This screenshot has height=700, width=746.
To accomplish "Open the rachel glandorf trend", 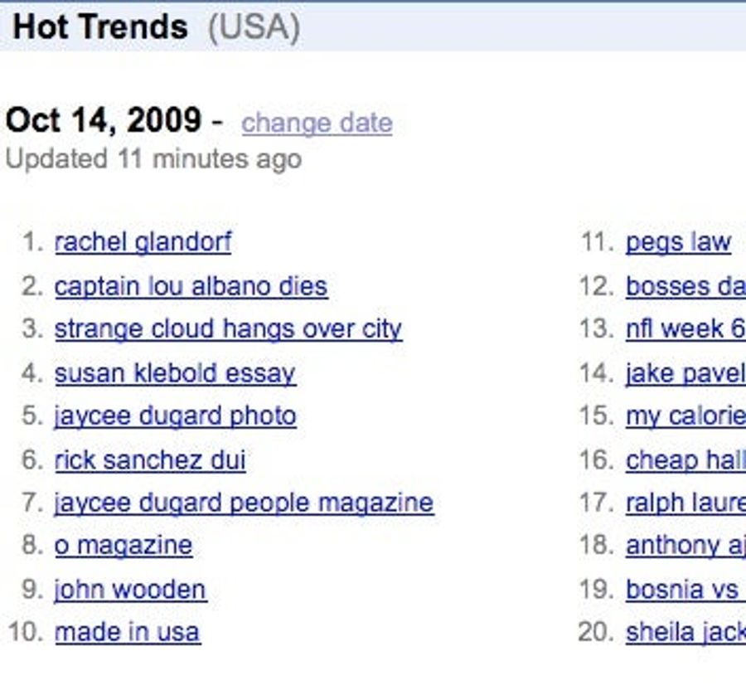I will pyautogui.click(x=143, y=242).
